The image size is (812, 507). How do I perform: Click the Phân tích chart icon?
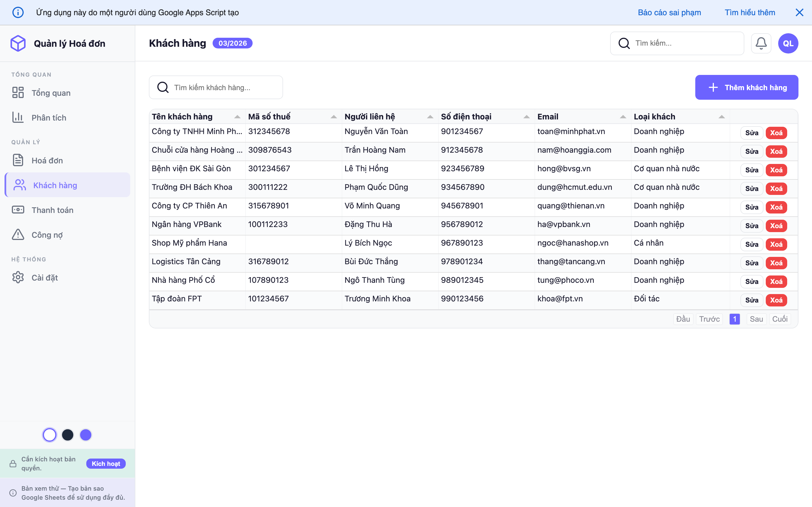(x=18, y=117)
